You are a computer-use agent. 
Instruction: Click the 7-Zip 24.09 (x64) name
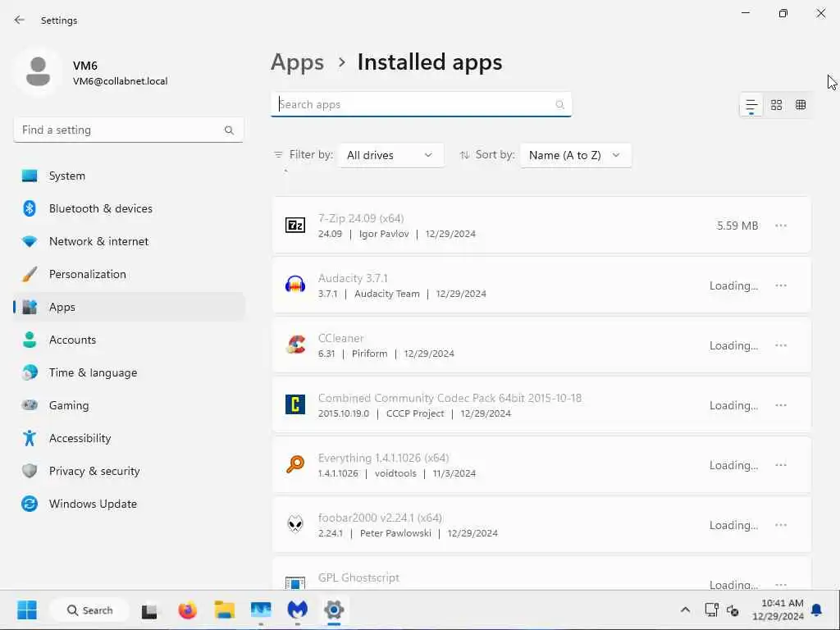pos(361,218)
